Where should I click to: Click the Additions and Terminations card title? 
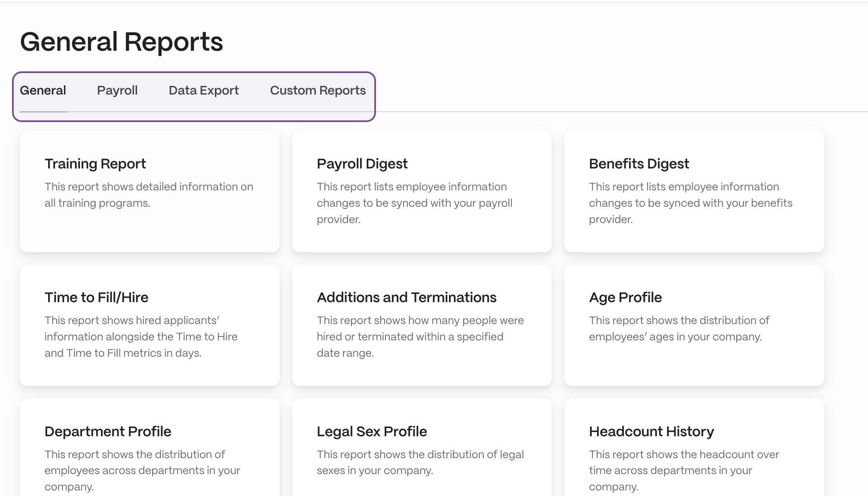[406, 297]
